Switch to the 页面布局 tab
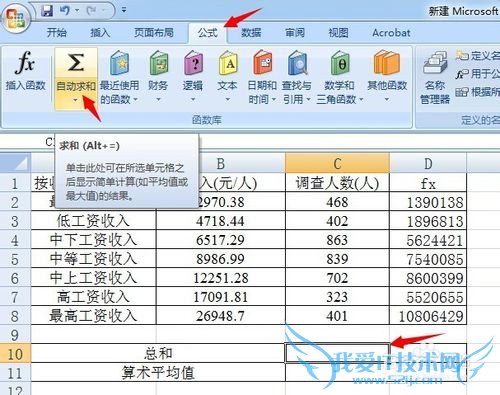 154,33
